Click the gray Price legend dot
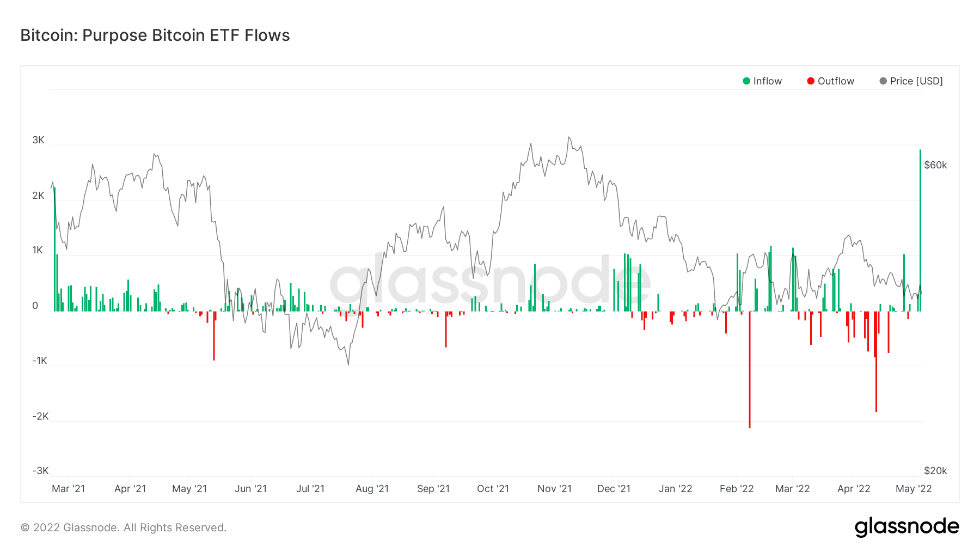 pyautogui.click(x=883, y=81)
